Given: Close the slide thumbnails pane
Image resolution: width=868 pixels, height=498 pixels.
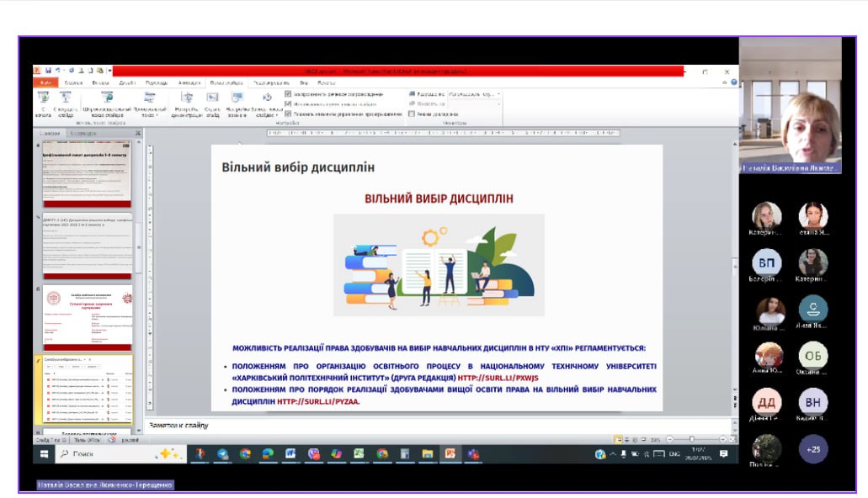Looking at the screenshot, I should pos(136,133).
